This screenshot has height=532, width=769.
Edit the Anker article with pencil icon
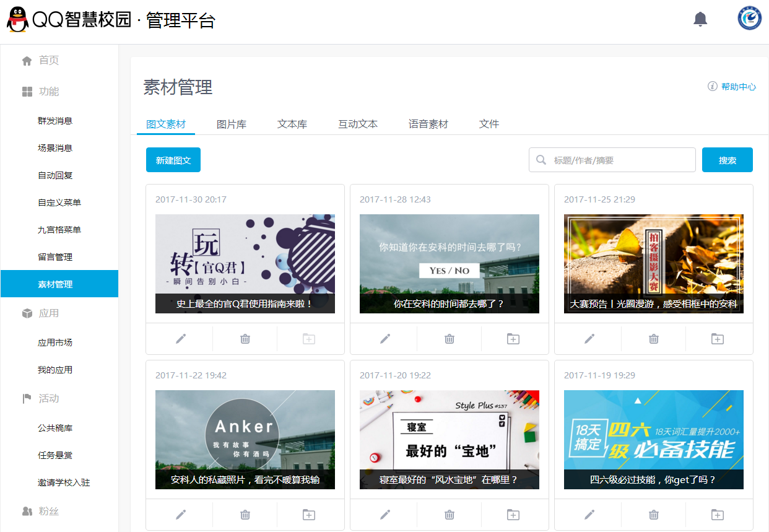[181, 515]
